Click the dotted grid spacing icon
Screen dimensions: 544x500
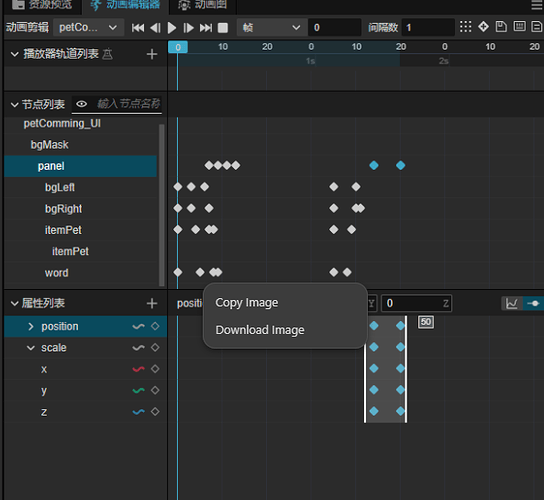466,27
